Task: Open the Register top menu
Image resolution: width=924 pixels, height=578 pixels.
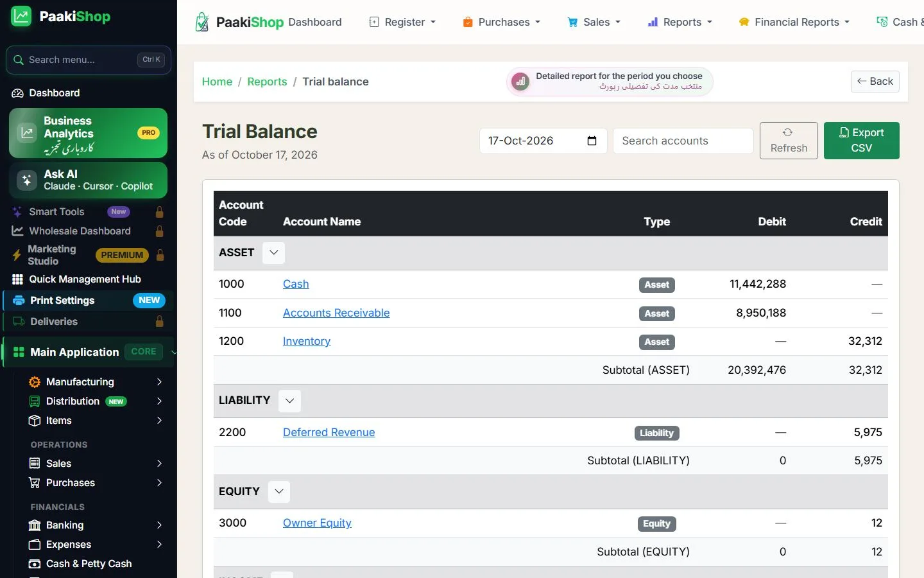Action: click(x=402, y=22)
